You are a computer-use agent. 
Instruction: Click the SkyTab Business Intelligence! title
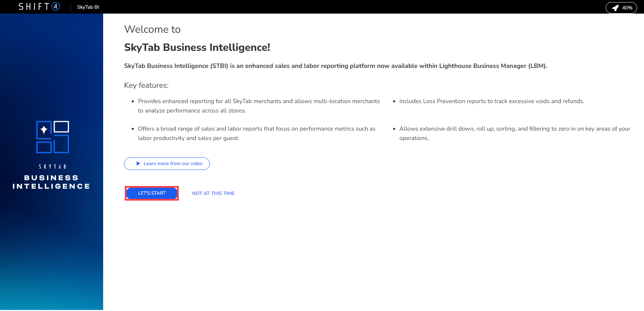click(197, 47)
